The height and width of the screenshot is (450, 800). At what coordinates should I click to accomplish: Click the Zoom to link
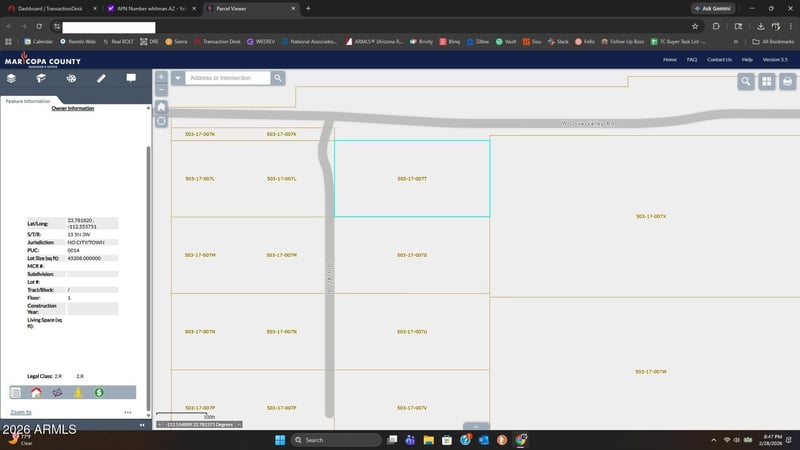tap(20, 412)
